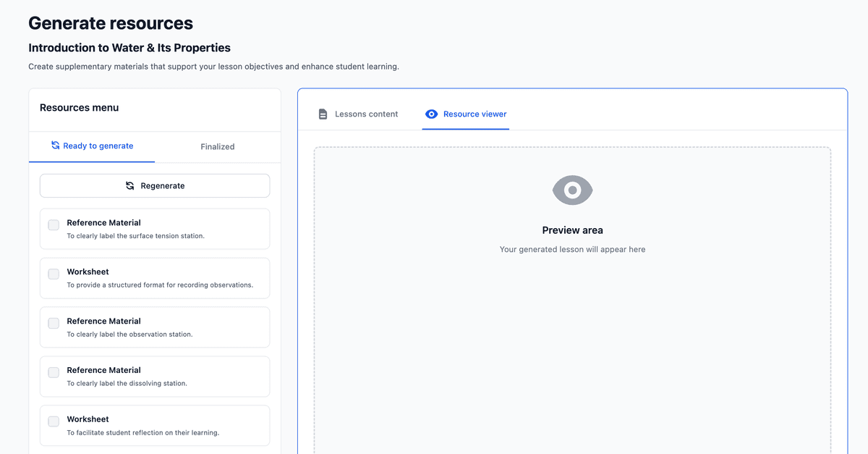Switch to the Finalized tab
Viewport: 868px width, 454px height.
[217, 146]
